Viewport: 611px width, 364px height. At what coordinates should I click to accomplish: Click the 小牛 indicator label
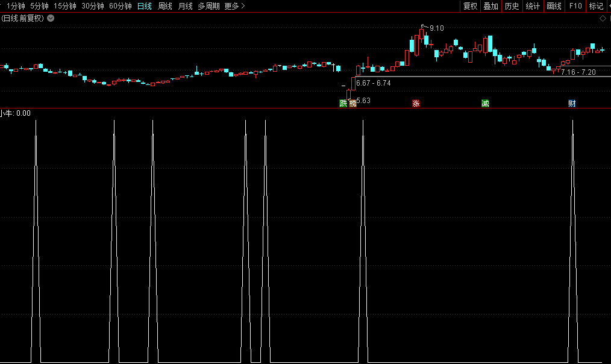[7, 113]
